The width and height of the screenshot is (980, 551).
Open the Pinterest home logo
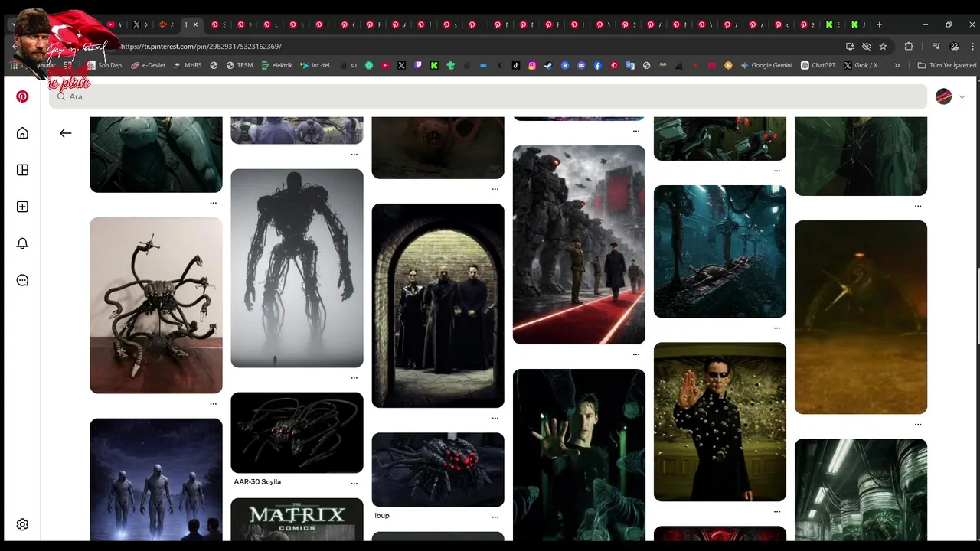(x=22, y=96)
